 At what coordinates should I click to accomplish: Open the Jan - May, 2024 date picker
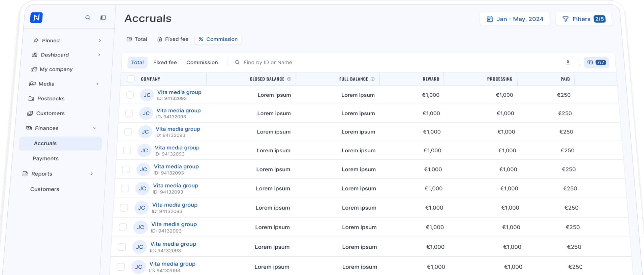[515, 19]
